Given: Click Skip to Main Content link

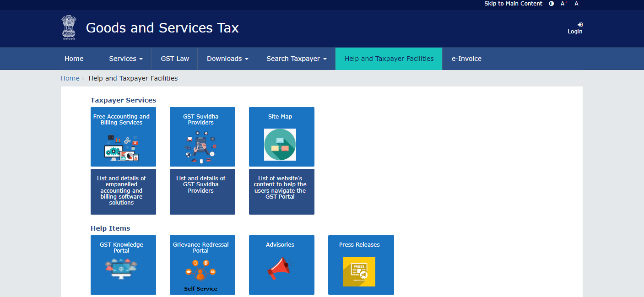Looking at the screenshot, I should pyautogui.click(x=513, y=4).
